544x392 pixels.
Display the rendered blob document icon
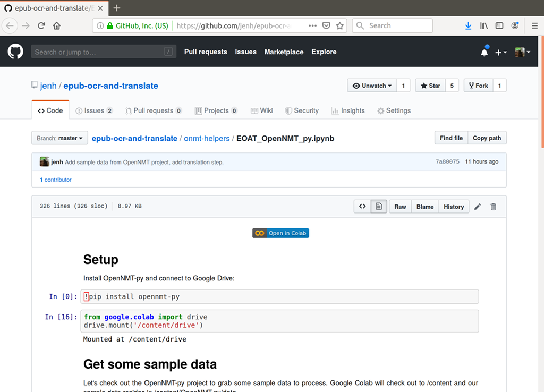coord(379,207)
